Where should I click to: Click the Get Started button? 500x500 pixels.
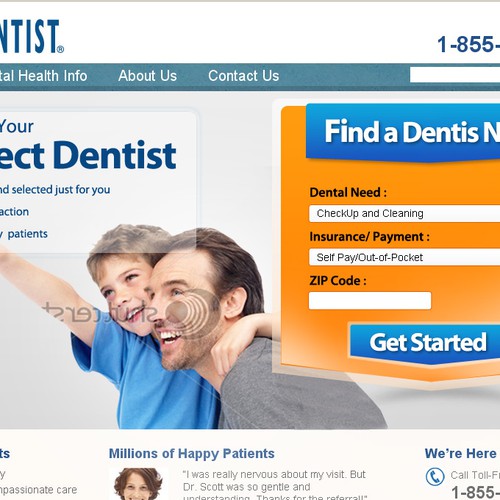click(425, 343)
